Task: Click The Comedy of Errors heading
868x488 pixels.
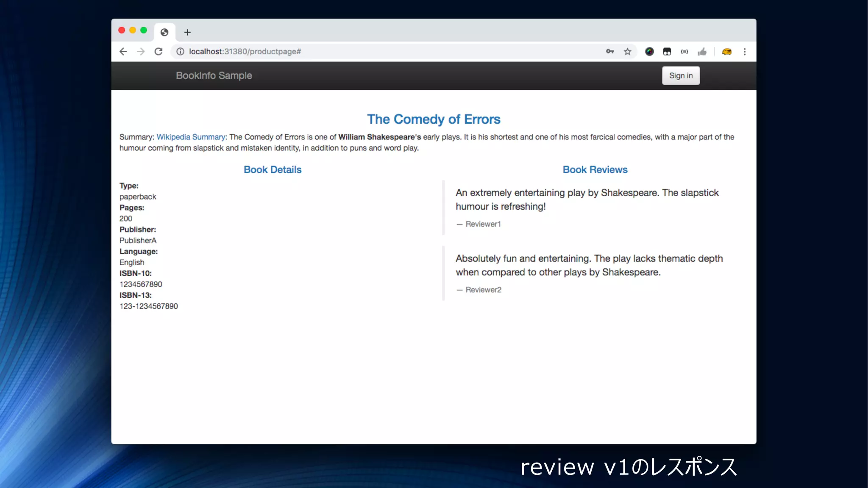Action: click(x=434, y=119)
